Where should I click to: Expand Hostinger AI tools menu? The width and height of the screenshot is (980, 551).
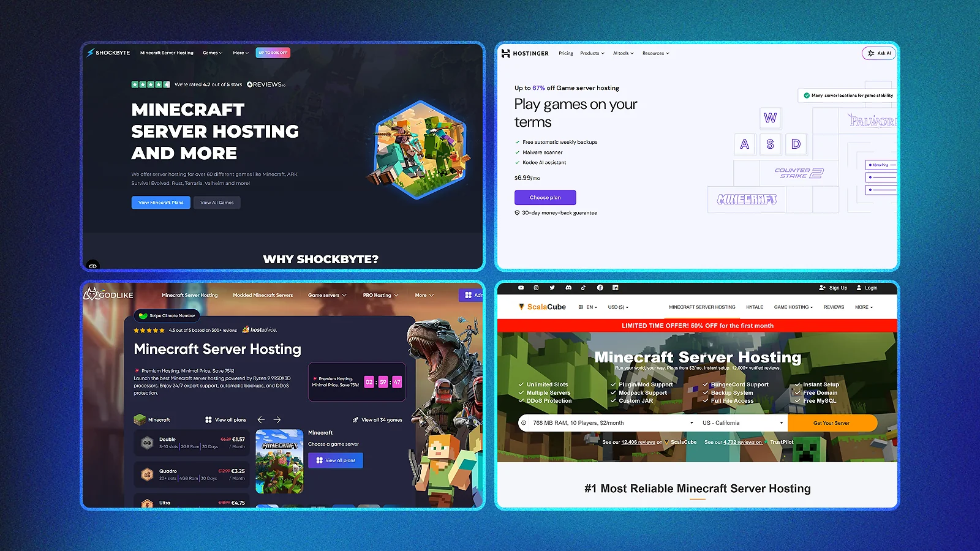[x=624, y=53]
